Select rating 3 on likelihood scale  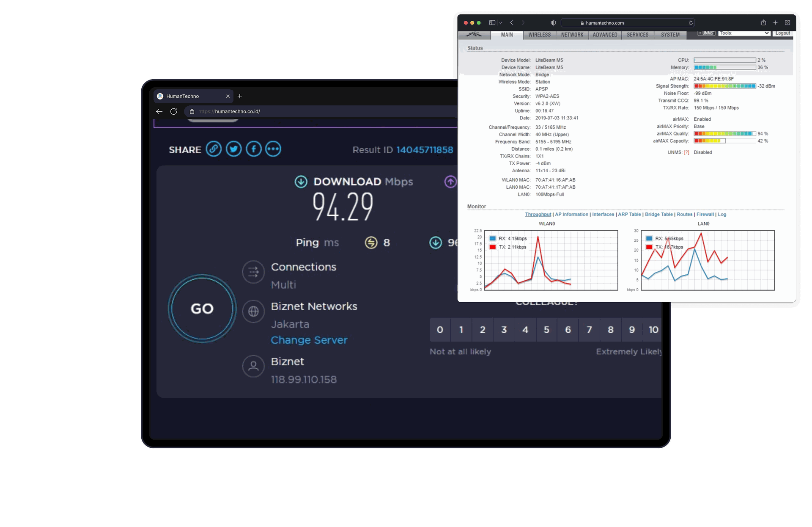point(504,330)
